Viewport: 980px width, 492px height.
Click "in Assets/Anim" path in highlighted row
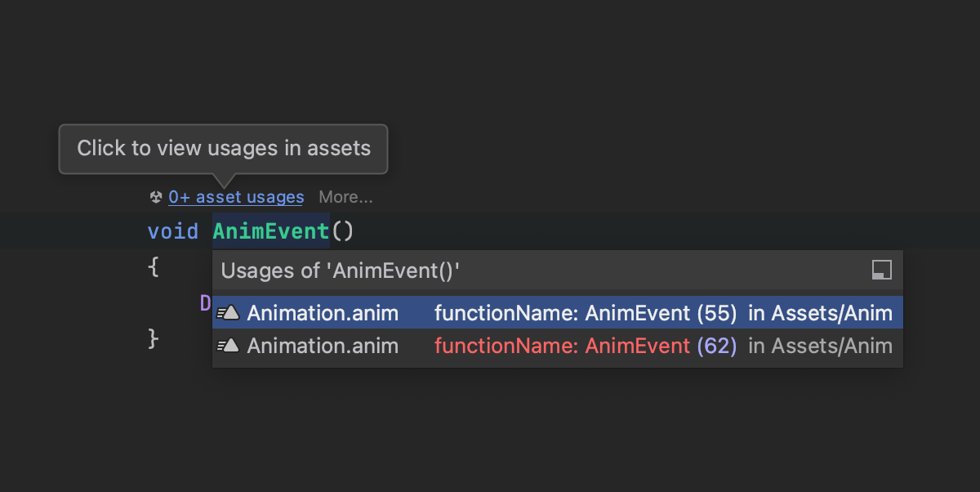pyautogui.click(x=820, y=312)
